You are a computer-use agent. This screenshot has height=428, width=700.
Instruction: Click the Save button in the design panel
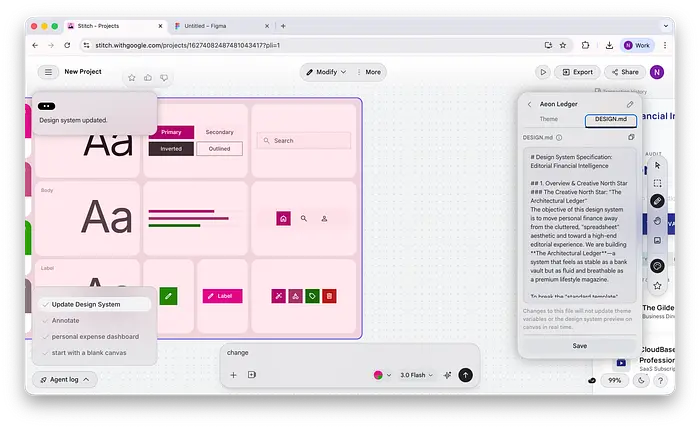coord(579,345)
